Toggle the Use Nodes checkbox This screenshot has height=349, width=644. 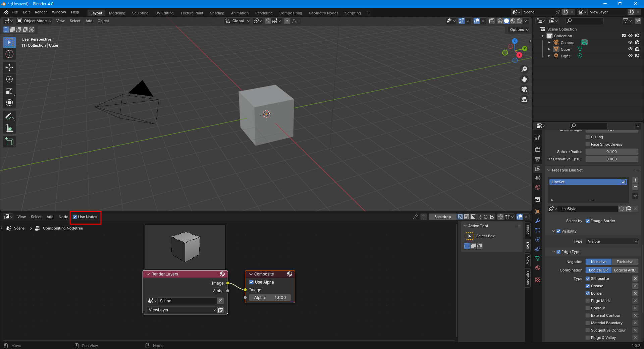[75, 217]
